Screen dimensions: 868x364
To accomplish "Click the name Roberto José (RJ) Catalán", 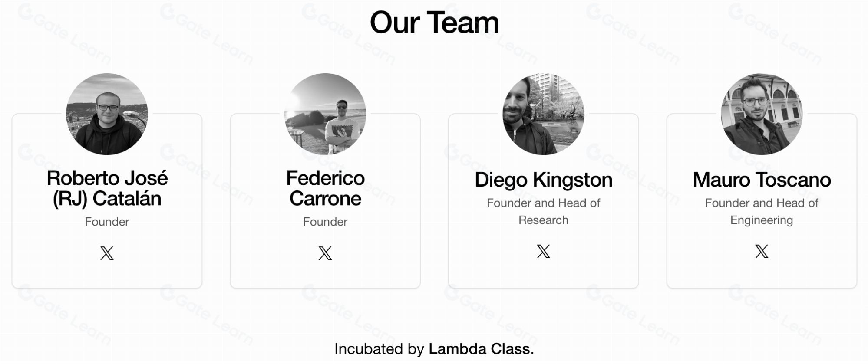I will 107,188.
